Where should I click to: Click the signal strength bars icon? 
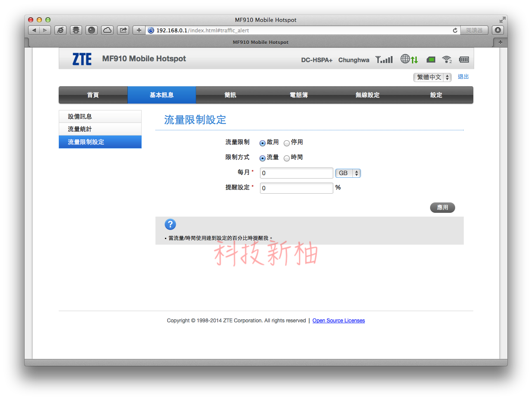tap(384, 60)
